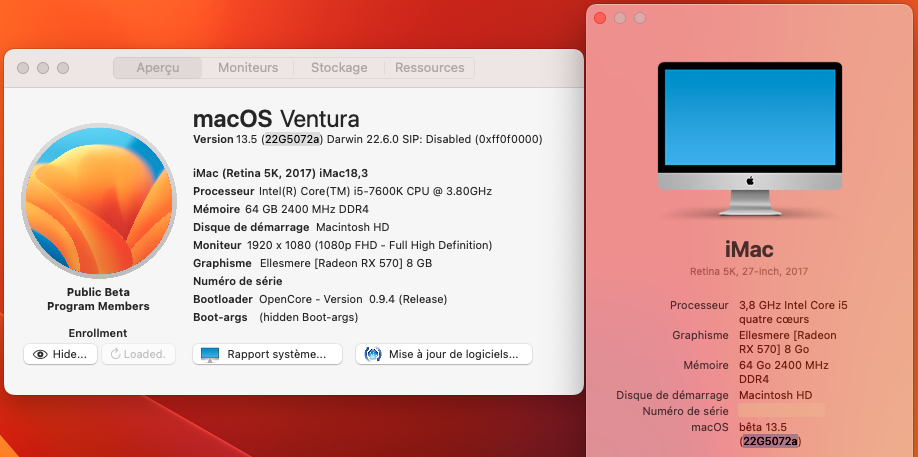Click the Hide... button with eye icon
The image size is (918, 457).
[60, 354]
